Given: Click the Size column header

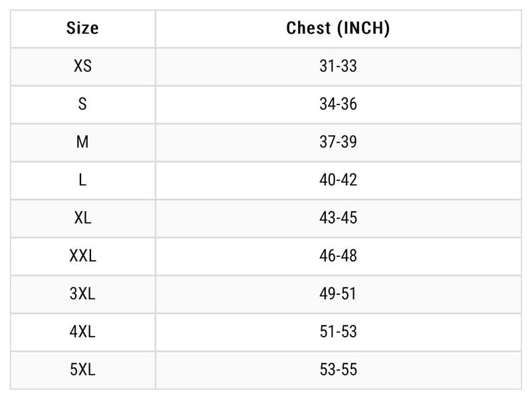Looking at the screenshot, I should (x=82, y=29).
